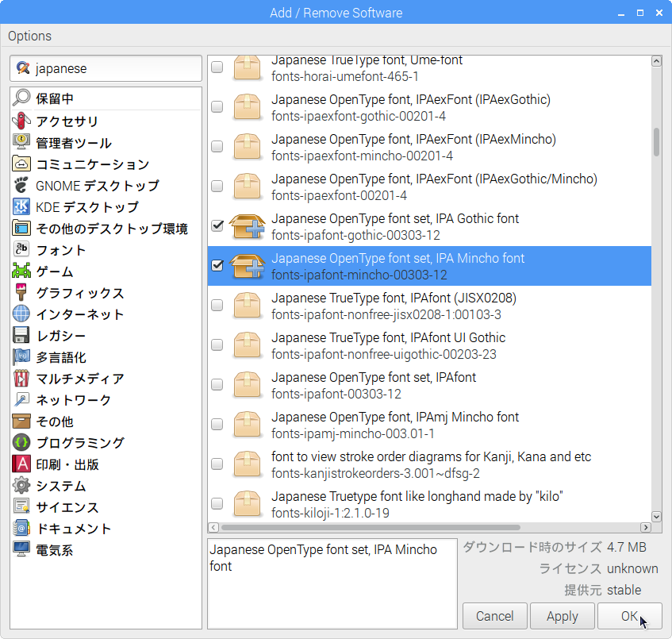This screenshot has width=672, height=639.
Task: Click the scroll up arrow of package list
Action: click(x=656, y=61)
